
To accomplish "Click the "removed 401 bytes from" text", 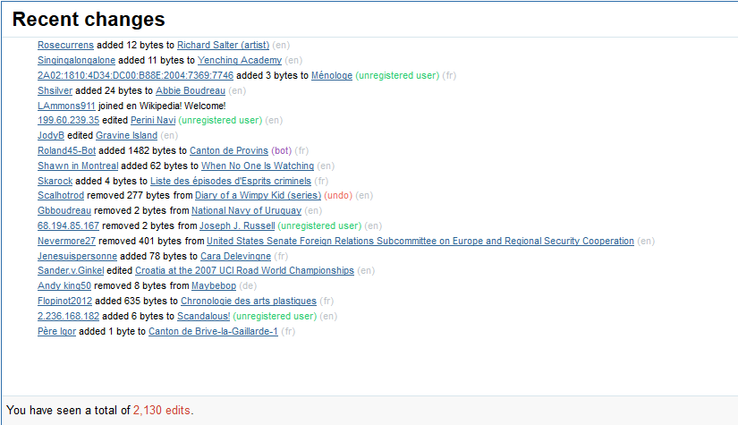I will 151,241.
